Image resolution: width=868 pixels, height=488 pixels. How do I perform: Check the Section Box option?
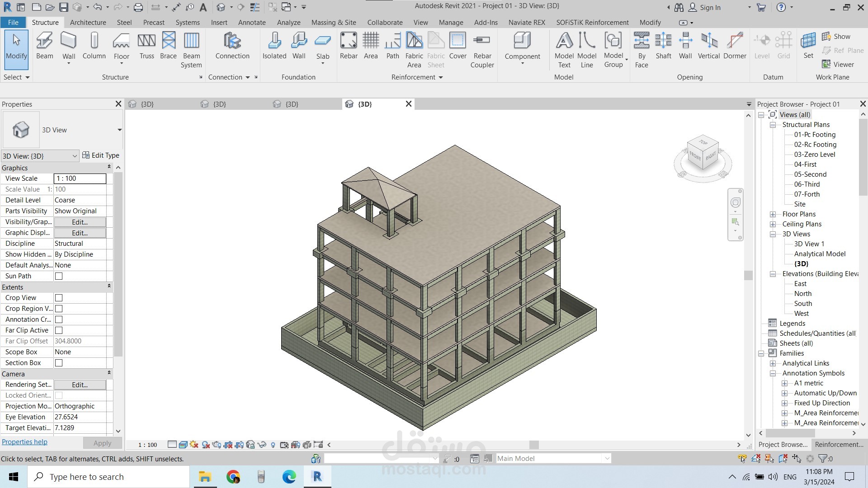[x=59, y=363]
